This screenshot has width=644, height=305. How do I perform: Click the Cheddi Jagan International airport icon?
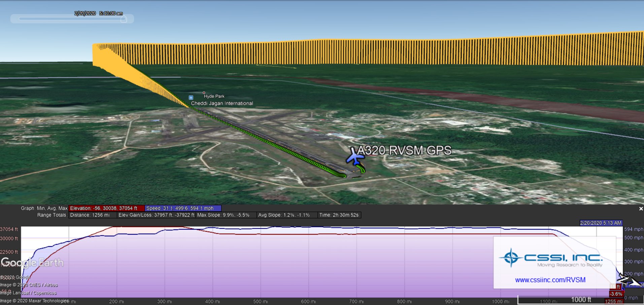[191, 98]
